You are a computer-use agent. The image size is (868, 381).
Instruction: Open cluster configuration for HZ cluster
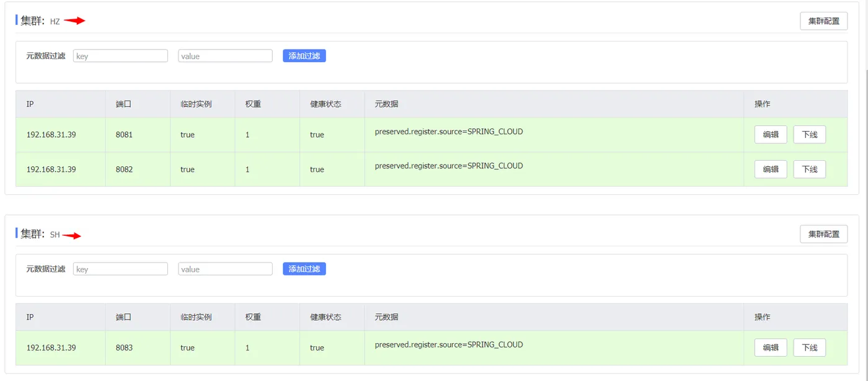823,21
